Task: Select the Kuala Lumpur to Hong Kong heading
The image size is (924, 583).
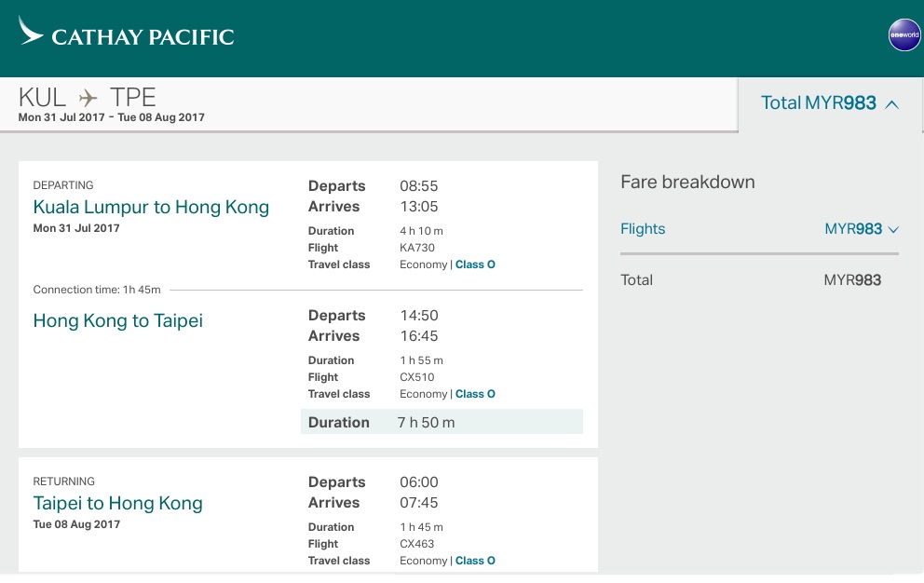Action: (151, 207)
